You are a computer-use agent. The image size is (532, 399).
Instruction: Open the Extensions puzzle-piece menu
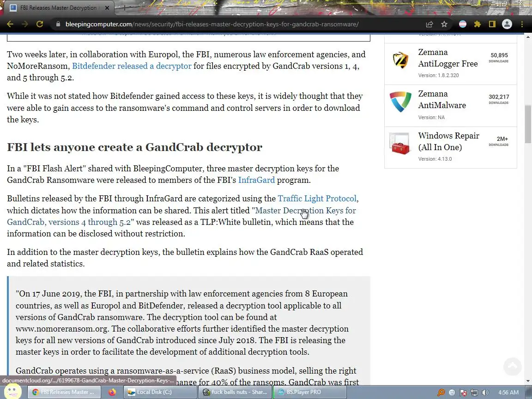478,24
